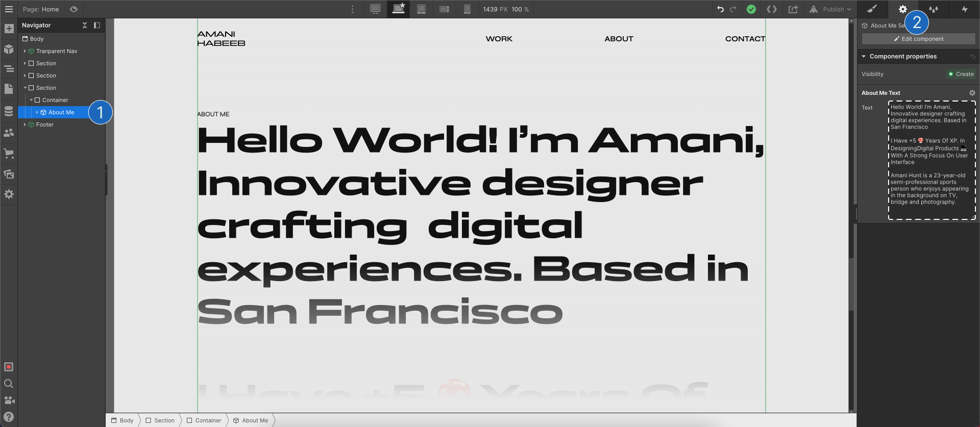This screenshot has width=980, height=427.
Task: Select Body in the Navigator
Action: click(61, 39)
